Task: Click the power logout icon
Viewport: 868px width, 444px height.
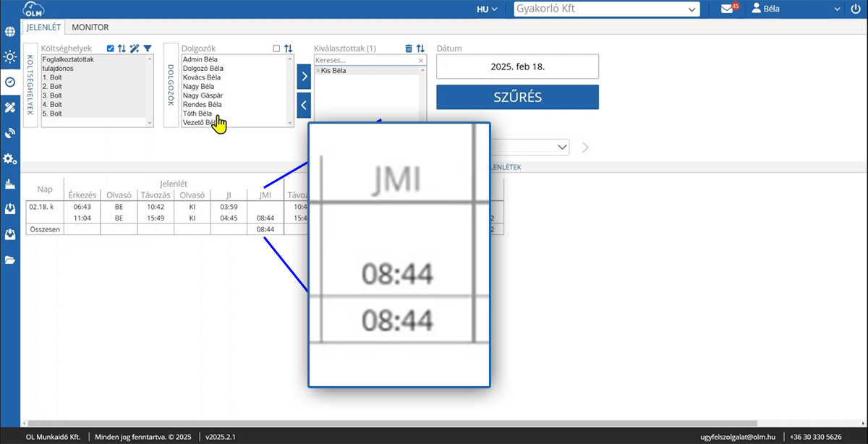Action: [x=857, y=9]
